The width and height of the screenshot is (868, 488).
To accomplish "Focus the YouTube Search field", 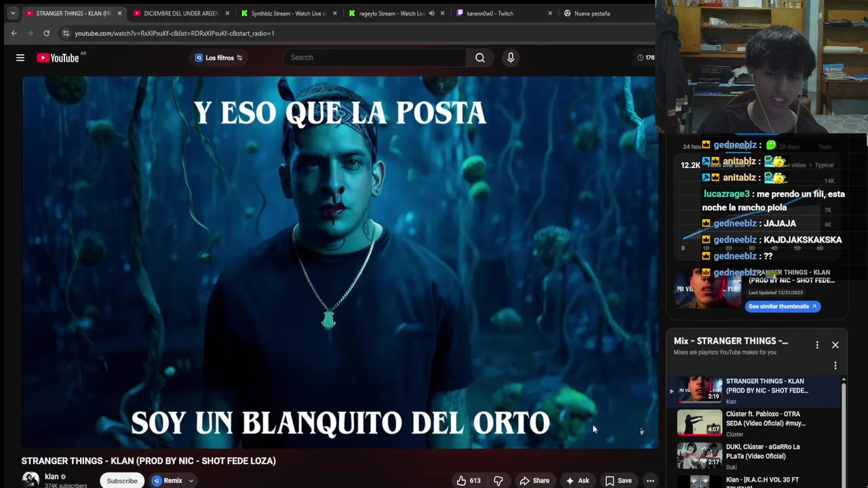I will point(375,58).
